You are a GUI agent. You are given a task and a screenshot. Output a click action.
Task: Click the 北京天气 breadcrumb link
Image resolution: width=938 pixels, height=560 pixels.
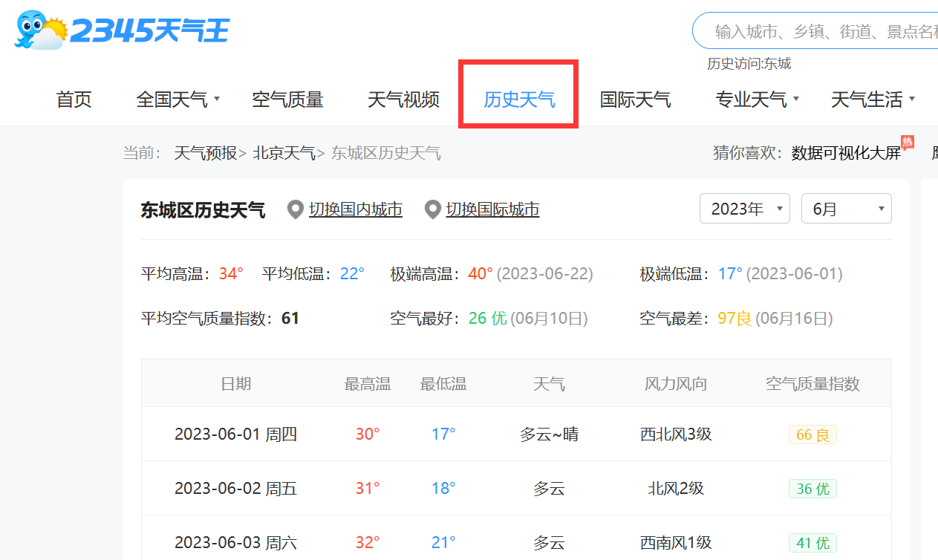tap(284, 153)
